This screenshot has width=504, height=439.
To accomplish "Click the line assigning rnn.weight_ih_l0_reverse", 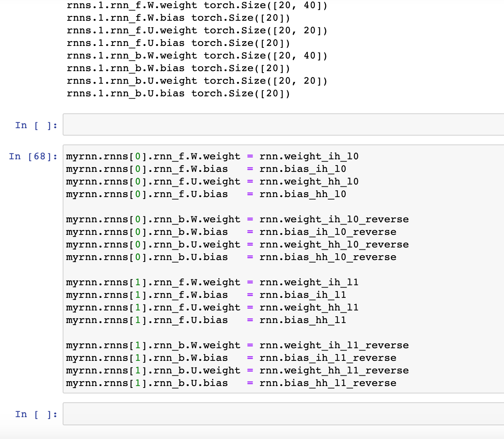I will pos(237,219).
